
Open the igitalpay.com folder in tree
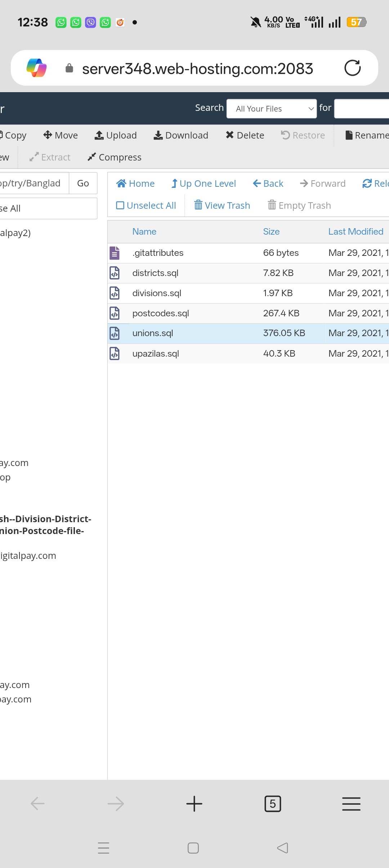click(x=28, y=556)
